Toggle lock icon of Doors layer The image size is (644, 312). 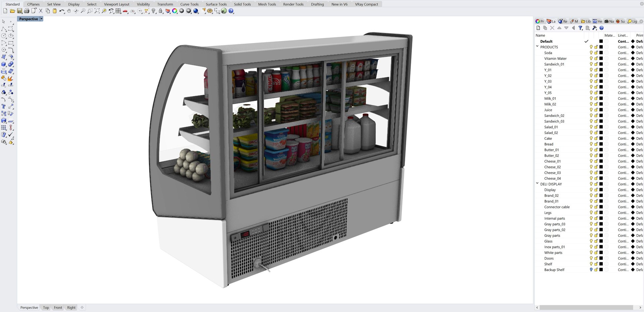coord(596,258)
